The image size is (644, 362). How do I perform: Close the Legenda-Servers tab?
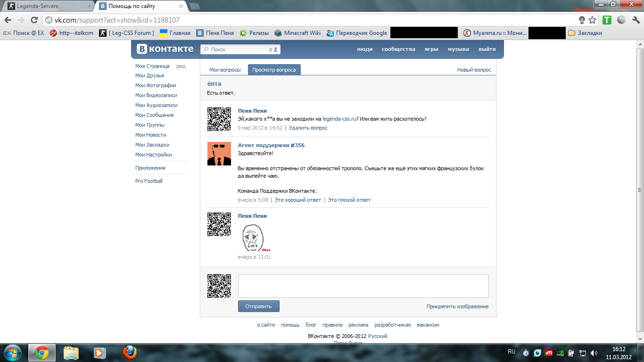tap(90, 6)
